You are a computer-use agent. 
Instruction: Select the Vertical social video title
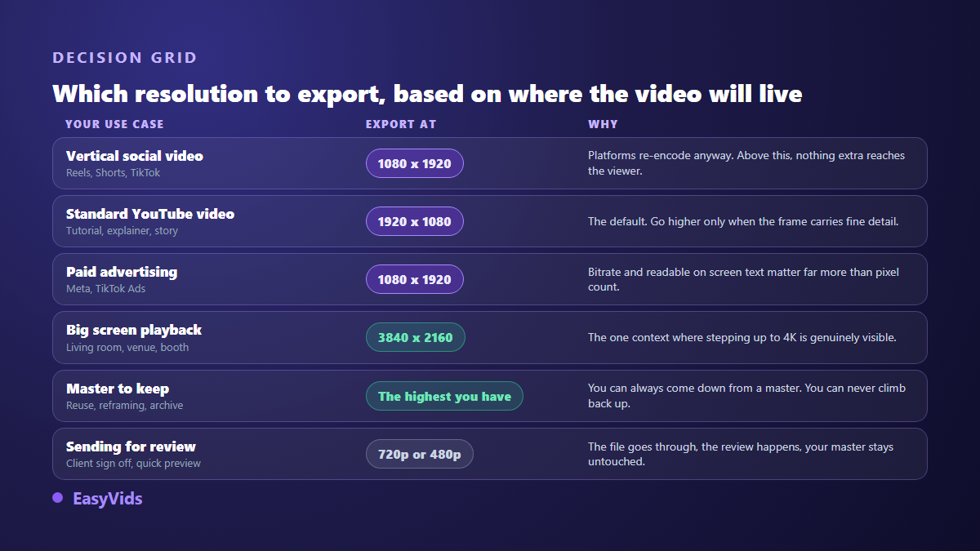pyautogui.click(x=135, y=156)
